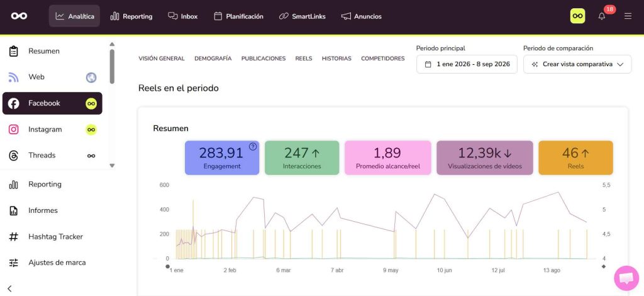The image size is (644, 296).
Task: Switch to the DEMOGRAFÍA tab
Action: click(x=213, y=59)
